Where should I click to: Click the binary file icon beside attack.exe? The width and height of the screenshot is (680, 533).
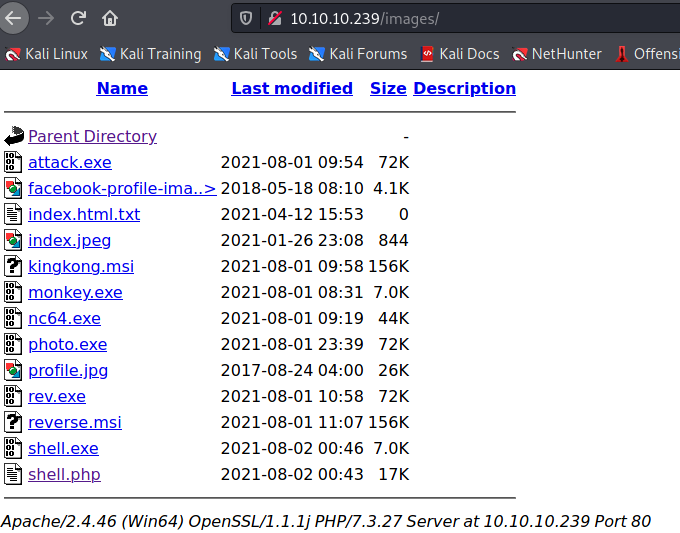click(13, 163)
